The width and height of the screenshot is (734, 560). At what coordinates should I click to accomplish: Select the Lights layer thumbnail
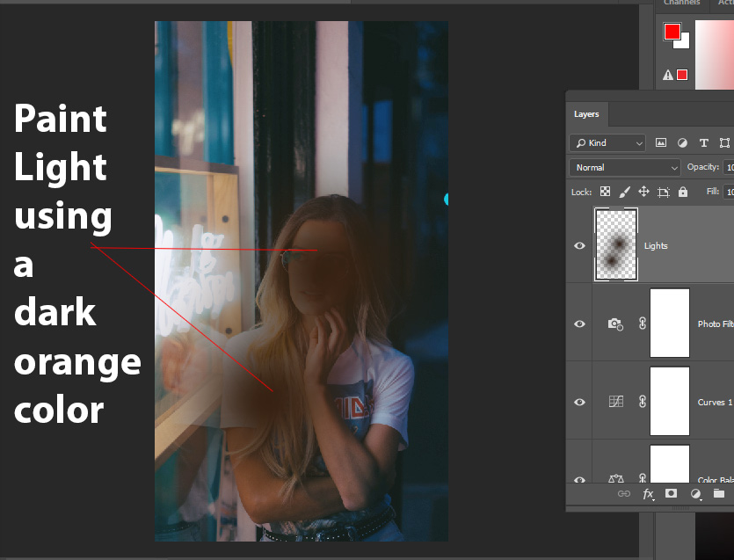(616, 244)
